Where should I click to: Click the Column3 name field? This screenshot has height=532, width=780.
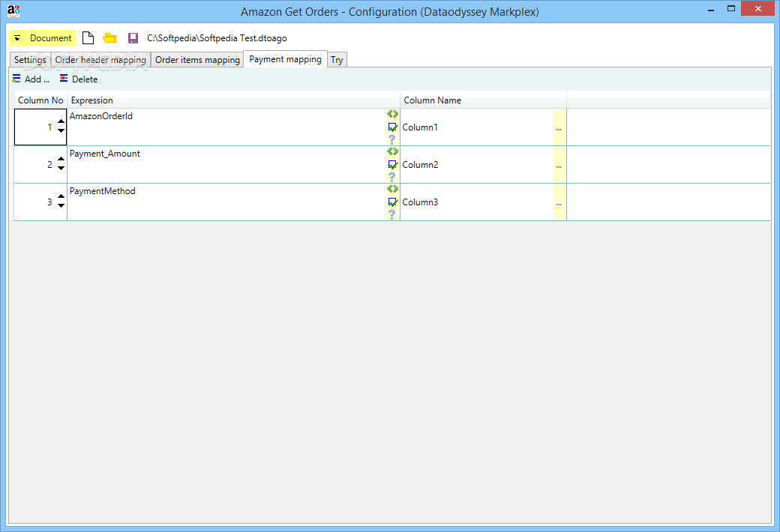coord(476,202)
